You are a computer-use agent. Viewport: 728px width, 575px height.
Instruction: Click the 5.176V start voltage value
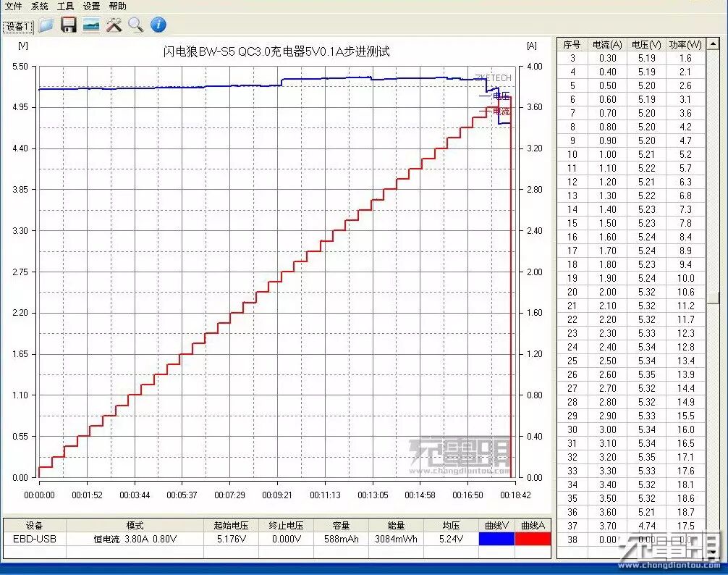pyautogui.click(x=232, y=539)
